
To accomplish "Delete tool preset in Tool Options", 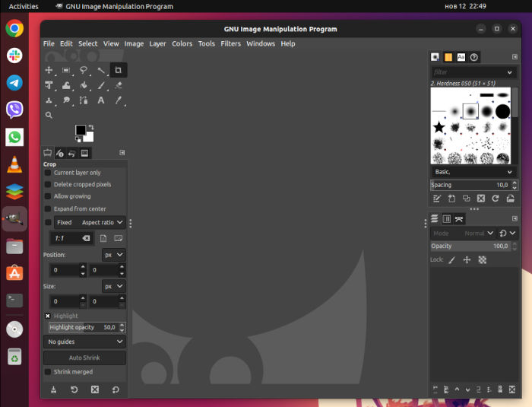I will 95,390.
